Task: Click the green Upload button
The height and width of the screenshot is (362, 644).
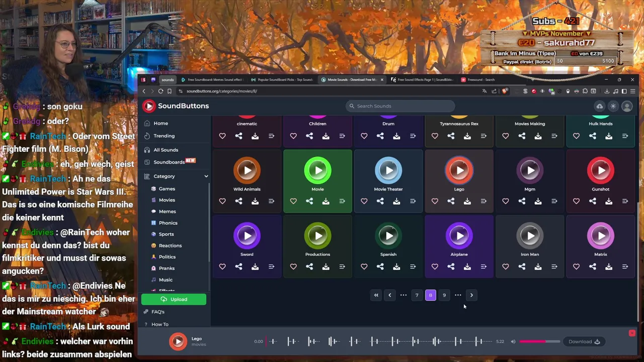Action: coord(174,300)
